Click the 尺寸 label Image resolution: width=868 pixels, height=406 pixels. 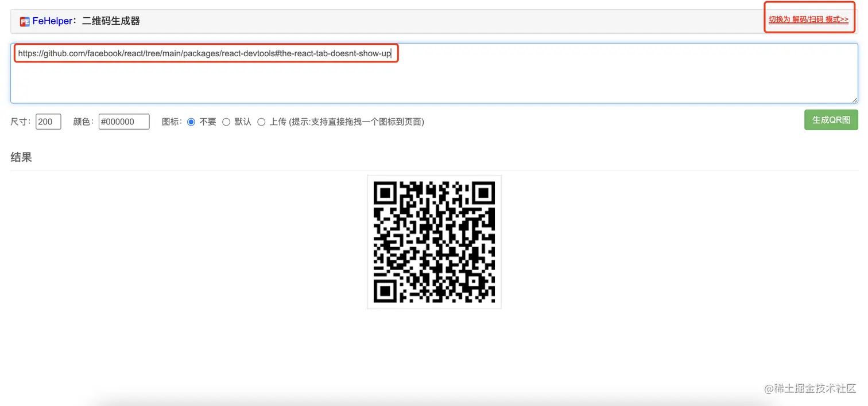pos(21,122)
